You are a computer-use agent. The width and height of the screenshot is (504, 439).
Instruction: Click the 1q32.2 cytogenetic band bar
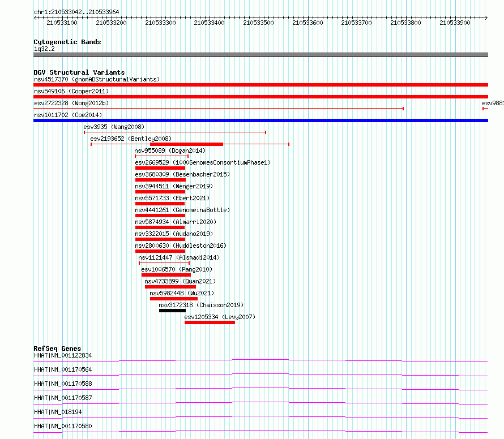pyautogui.click(x=260, y=55)
